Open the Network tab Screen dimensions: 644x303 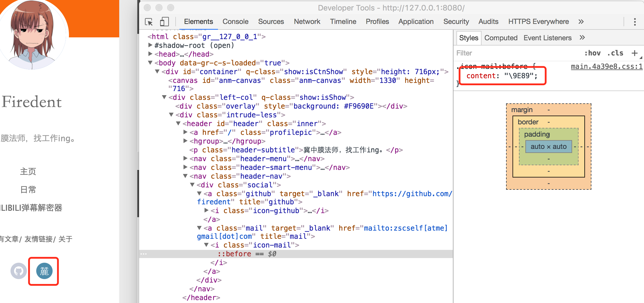307,22
